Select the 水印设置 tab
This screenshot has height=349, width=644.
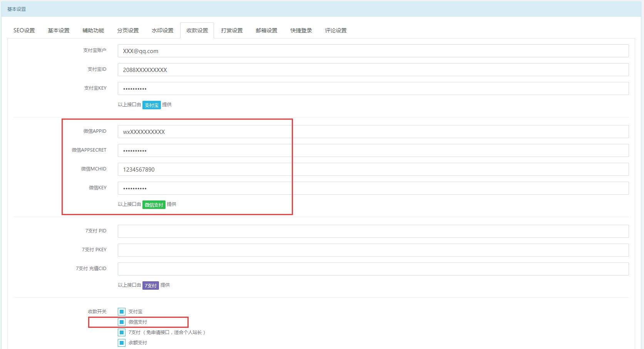pos(162,30)
